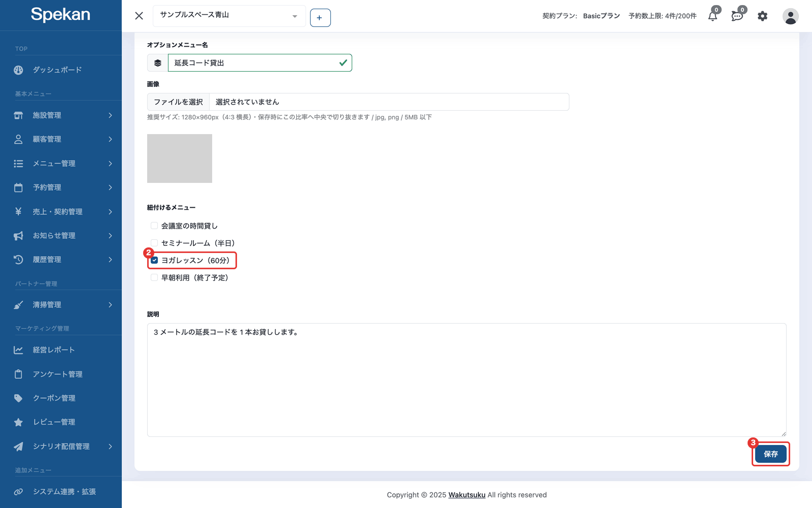Viewport: 812px width, 508px height.
Task: Follow the Wakutsuku footer link
Action: click(467, 495)
